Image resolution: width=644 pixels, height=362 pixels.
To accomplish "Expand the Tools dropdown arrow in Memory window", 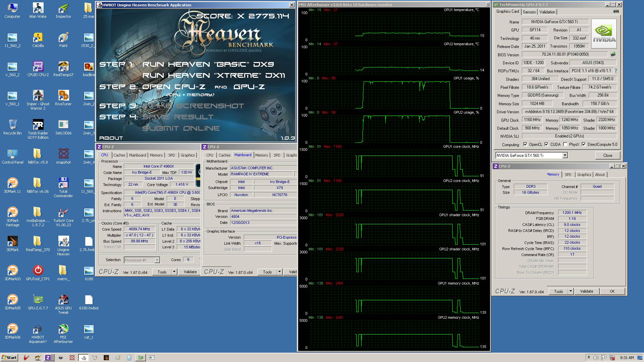I will [571, 291].
